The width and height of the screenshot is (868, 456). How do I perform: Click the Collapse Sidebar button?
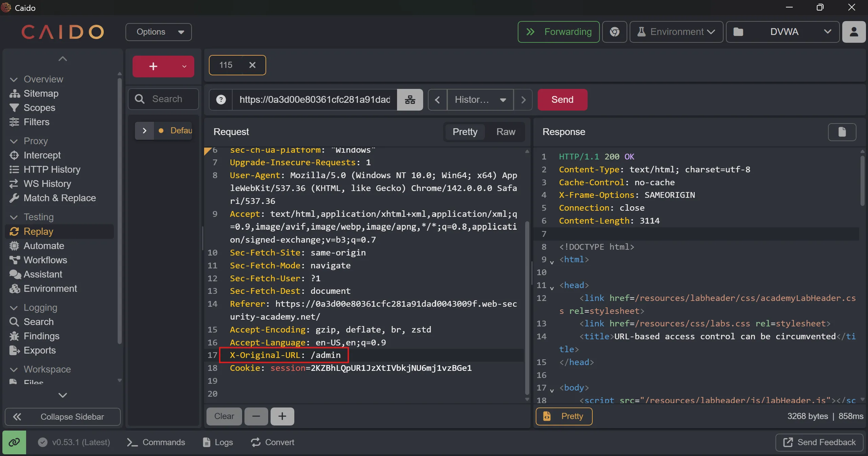pos(63,417)
